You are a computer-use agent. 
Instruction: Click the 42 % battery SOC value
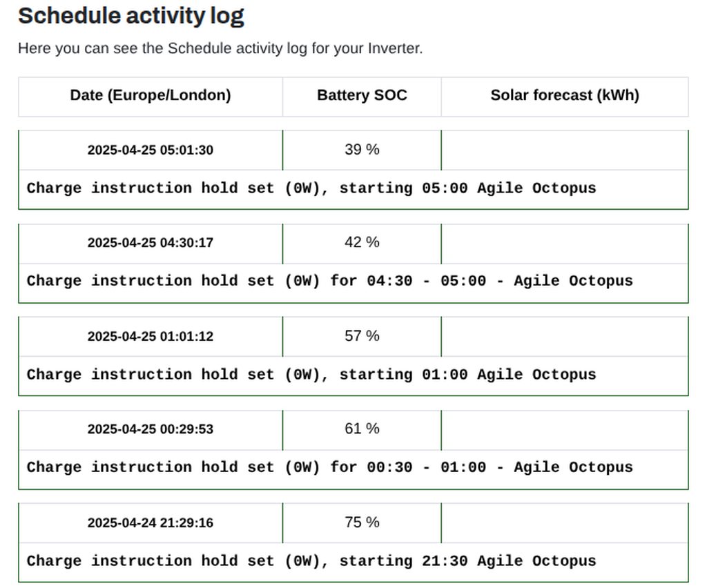tap(362, 242)
